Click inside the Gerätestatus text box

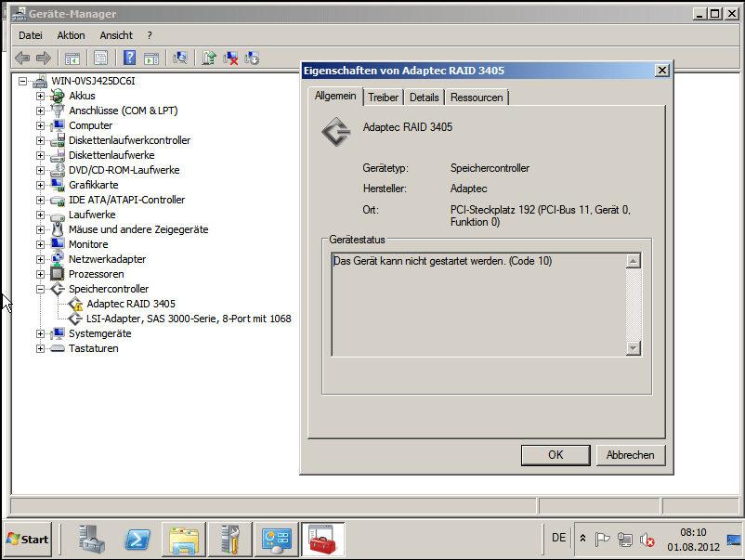(479, 305)
